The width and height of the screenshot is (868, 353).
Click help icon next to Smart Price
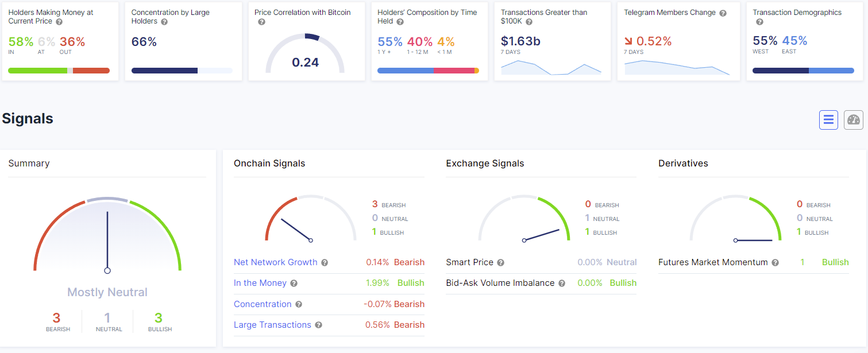[x=500, y=263]
